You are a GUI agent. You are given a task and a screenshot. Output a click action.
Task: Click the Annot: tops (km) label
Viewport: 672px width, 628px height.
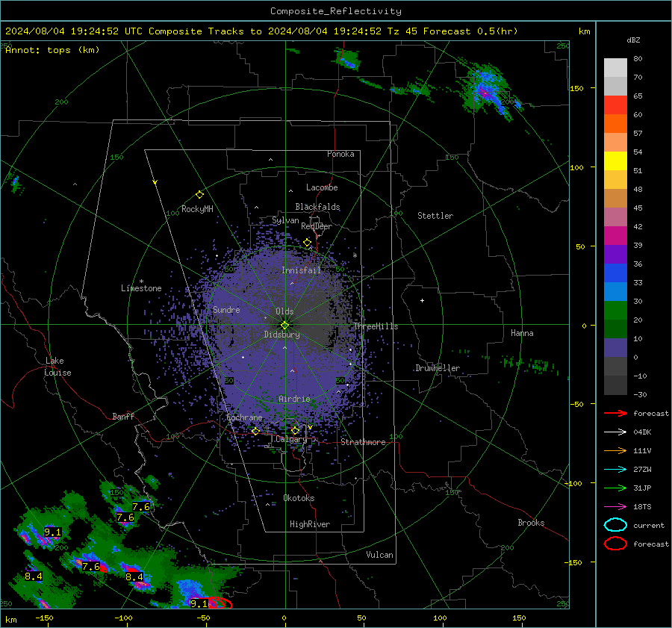pyautogui.click(x=52, y=50)
